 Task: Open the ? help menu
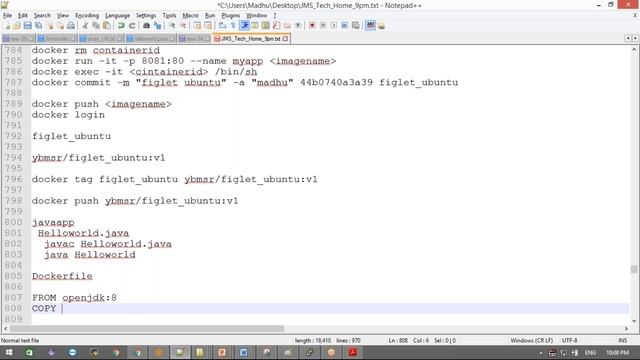pyautogui.click(x=275, y=16)
